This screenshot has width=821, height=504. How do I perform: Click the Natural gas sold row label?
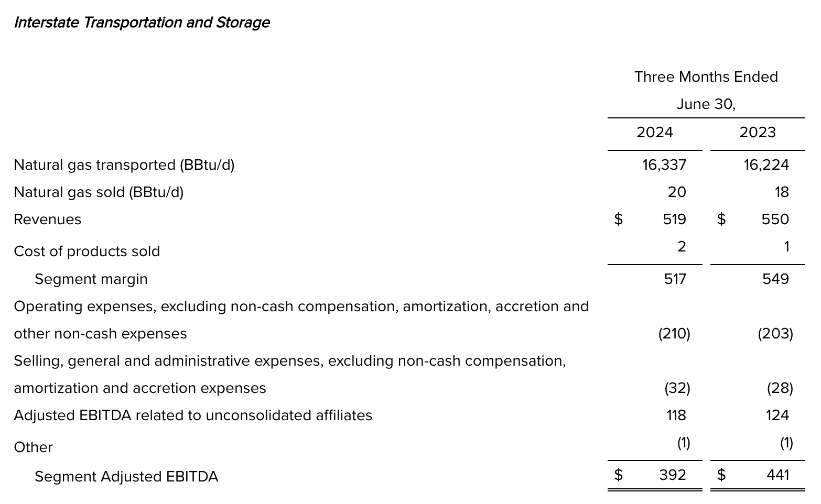coord(99,192)
